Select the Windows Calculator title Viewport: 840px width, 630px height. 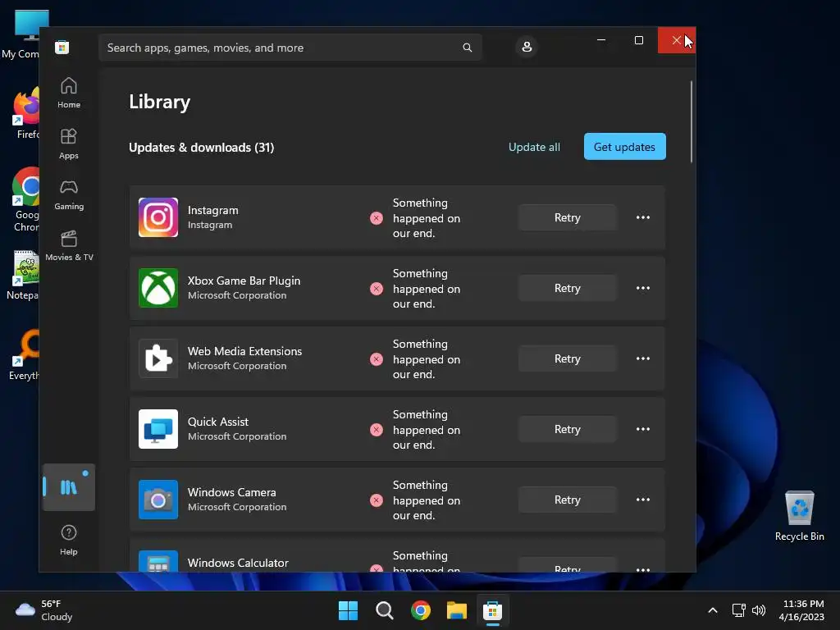[238, 563]
